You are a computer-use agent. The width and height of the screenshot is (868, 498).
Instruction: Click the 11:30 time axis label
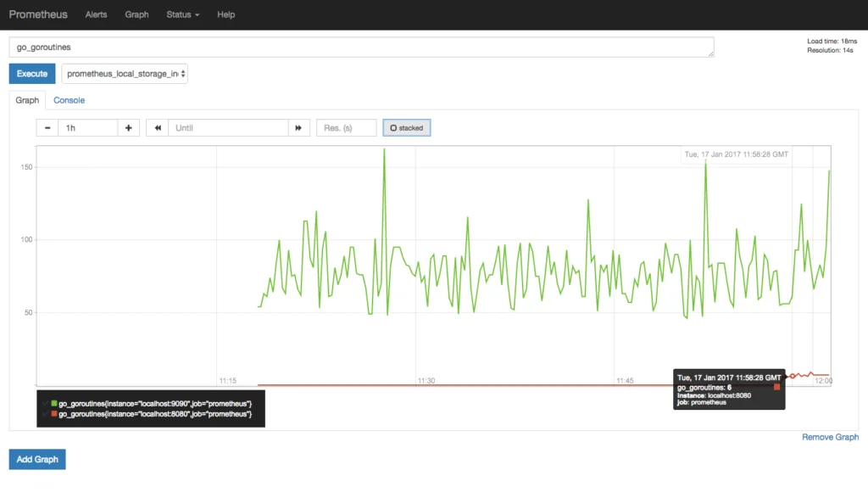426,381
